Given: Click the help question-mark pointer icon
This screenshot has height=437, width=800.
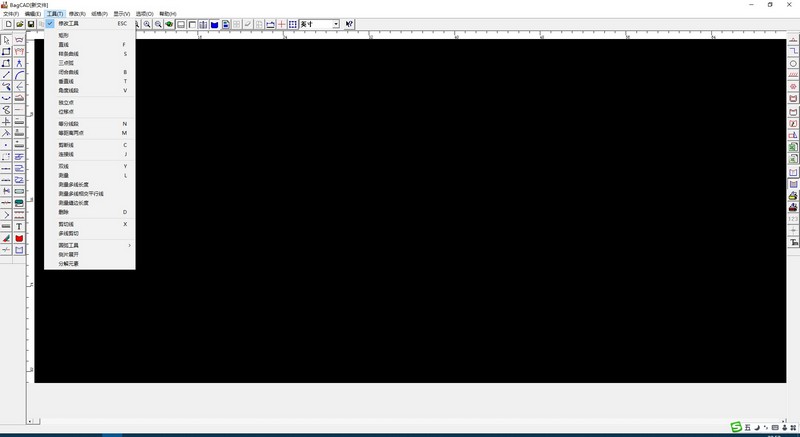Looking at the screenshot, I should [x=349, y=24].
